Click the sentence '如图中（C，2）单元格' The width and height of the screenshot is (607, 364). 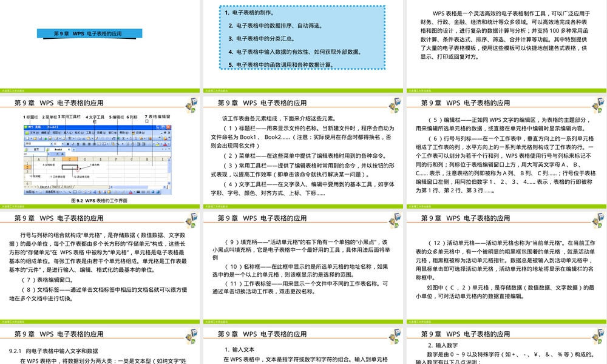pos(505,292)
